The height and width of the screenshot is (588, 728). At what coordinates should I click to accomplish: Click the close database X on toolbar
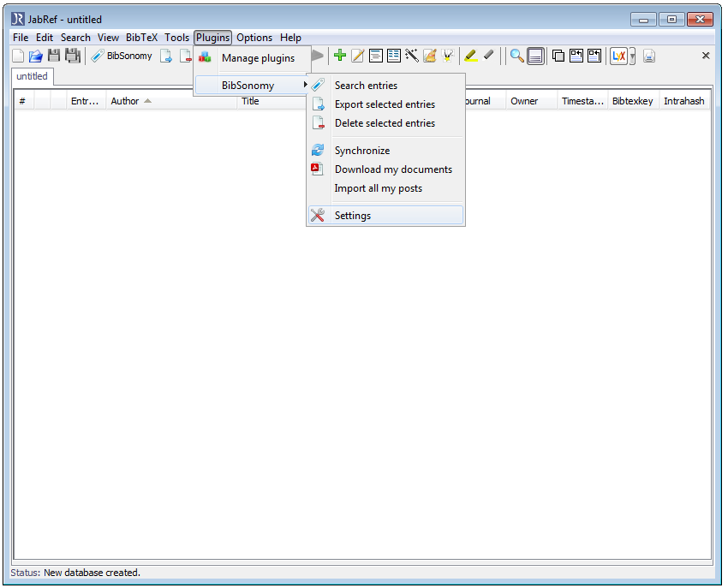tap(706, 56)
